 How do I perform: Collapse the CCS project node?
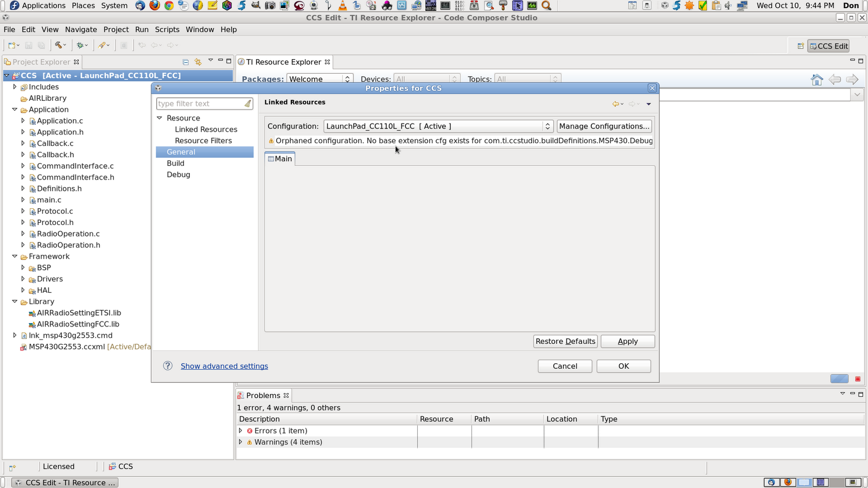pyautogui.click(x=7, y=75)
